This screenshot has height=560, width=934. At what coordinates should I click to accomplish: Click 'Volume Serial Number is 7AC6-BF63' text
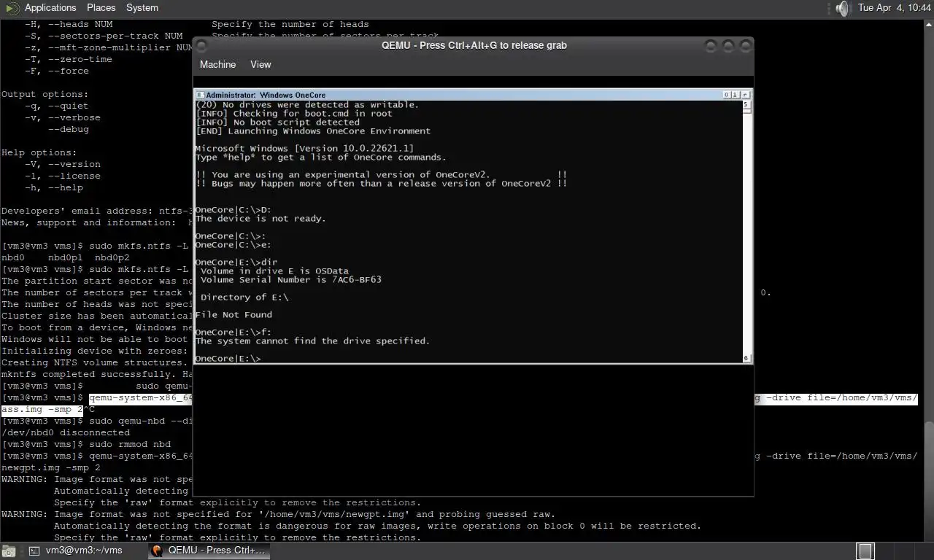291,279
